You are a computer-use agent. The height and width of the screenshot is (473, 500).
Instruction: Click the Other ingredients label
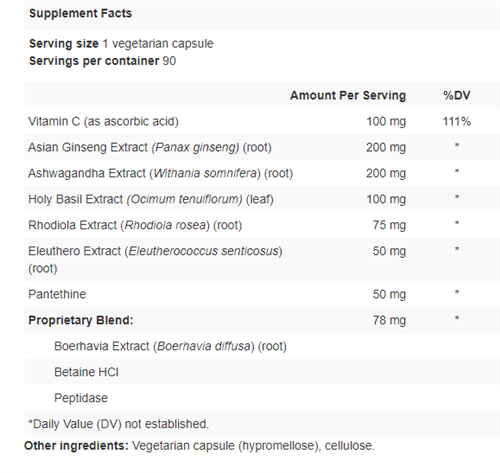76,446
